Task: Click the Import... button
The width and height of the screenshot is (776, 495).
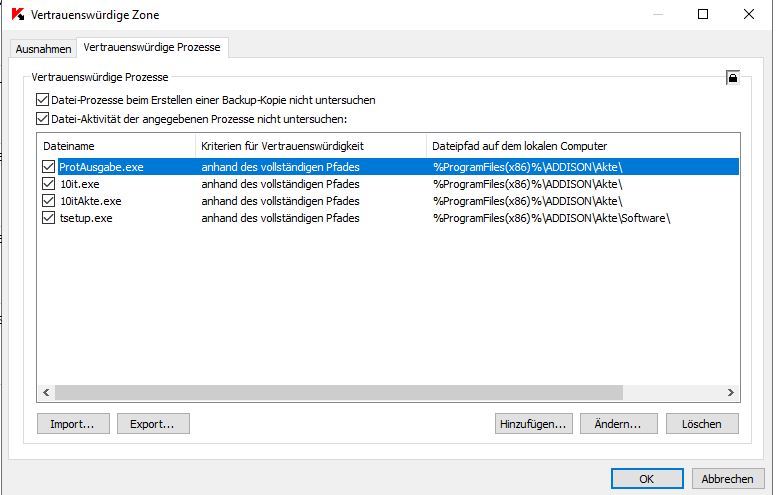Action: coord(73,424)
